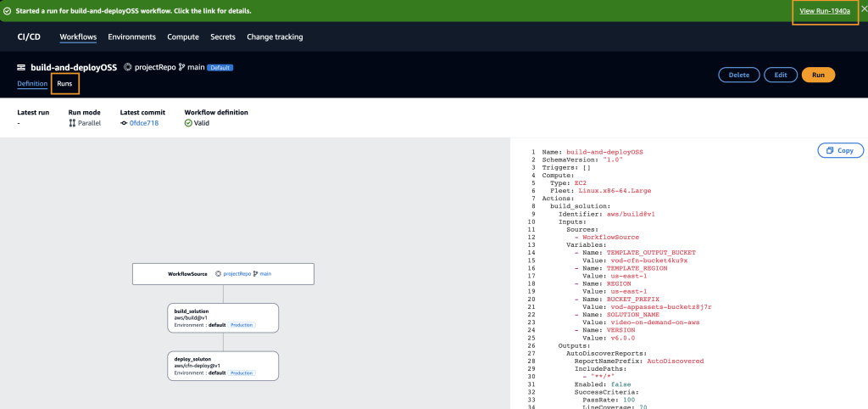868x409 pixels.
Task: Click the Latest run label
Action: pyautogui.click(x=33, y=113)
